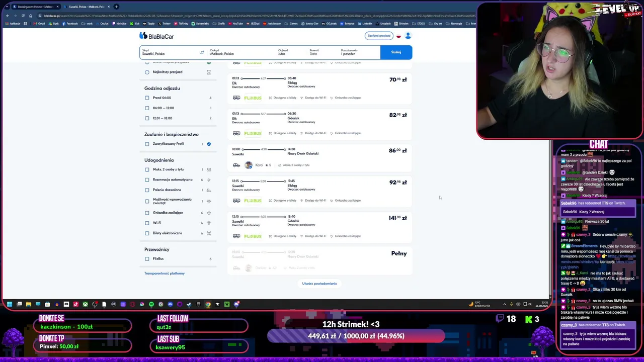This screenshot has width=644, height=362.
Task: Enable the Zweryfikowany Profil filter
Action: pyautogui.click(x=147, y=144)
